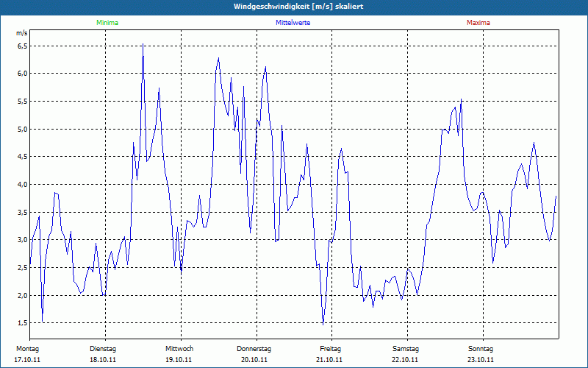Click the 22.10.11 date label

(405, 360)
